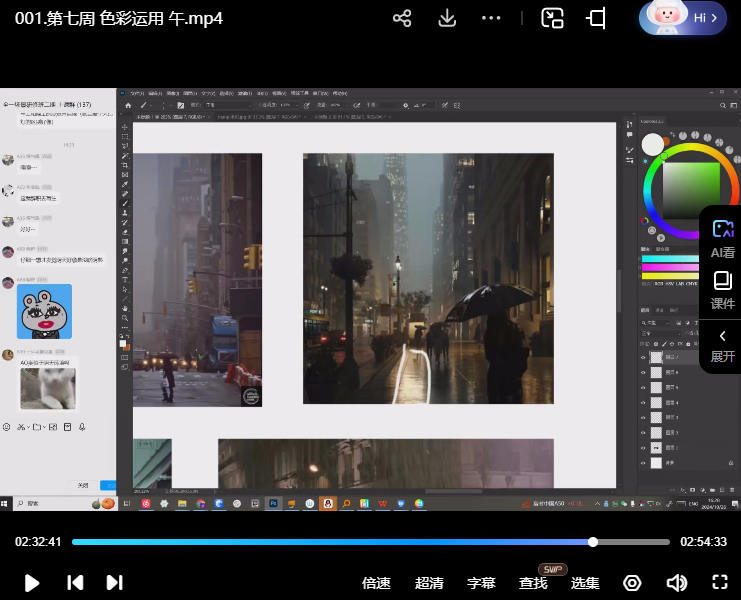Open picture-in-picture mini player mode
This screenshot has width=741, height=600.
click(x=552, y=19)
